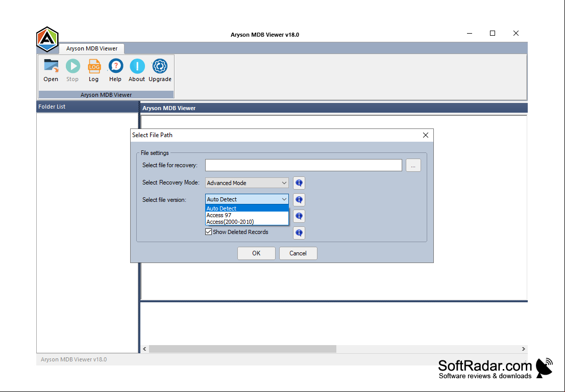The height and width of the screenshot is (392, 565).
Task: Browse for file with the ... button
Action: point(413,165)
